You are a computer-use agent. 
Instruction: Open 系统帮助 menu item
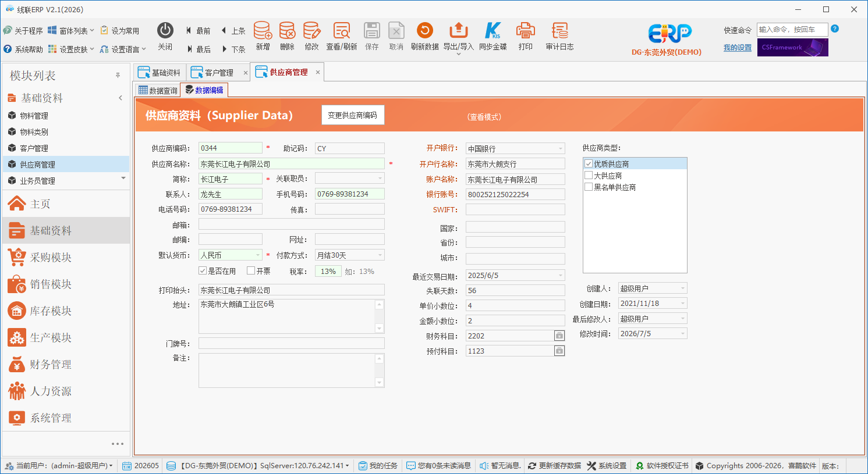[23, 49]
